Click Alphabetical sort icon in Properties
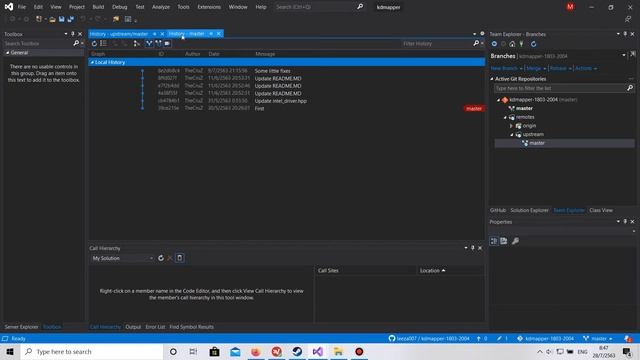640x360 pixels. click(x=504, y=241)
